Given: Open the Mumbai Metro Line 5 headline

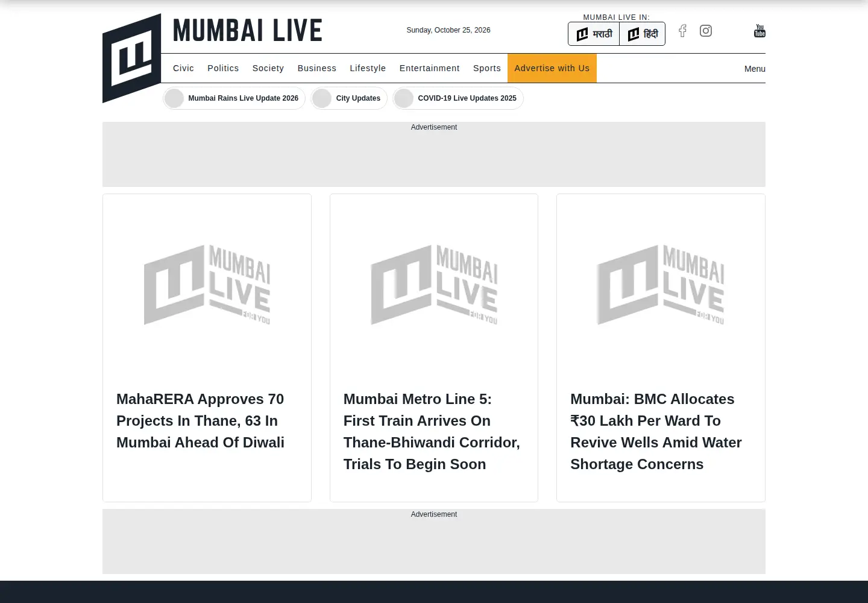Looking at the screenshot, I should 432,432.
